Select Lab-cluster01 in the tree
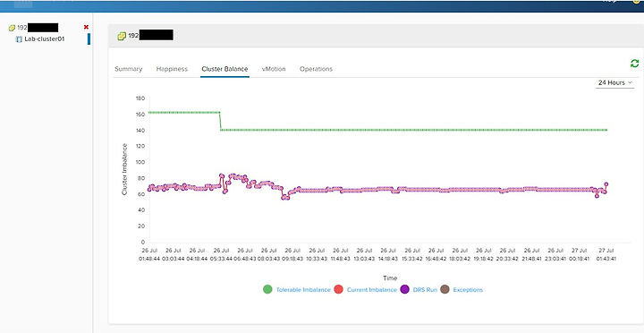This screenshot has height=333, width=644. pos(45,39)
